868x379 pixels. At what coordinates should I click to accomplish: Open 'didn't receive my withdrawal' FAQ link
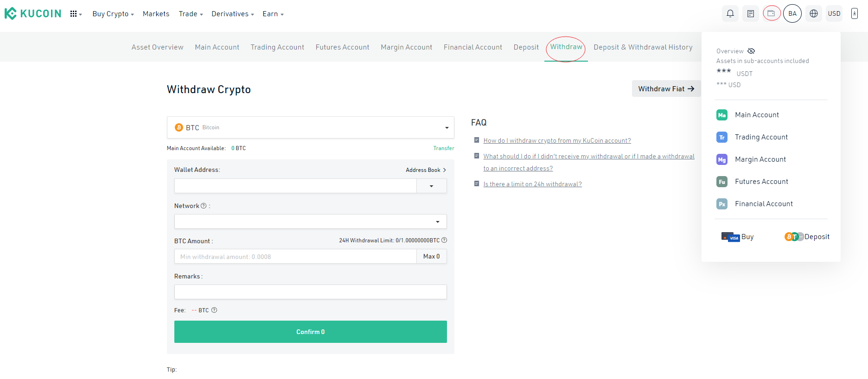click(589, 162)
